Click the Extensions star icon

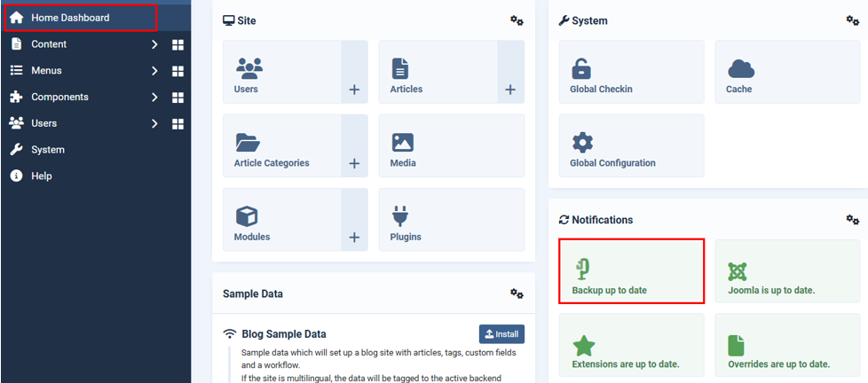click(x=583, y=346)
